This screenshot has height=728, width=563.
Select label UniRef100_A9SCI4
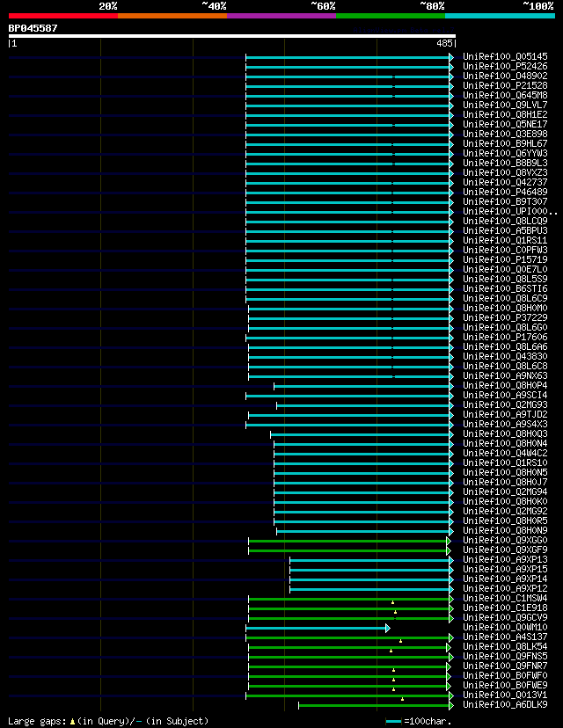(505, 395)
